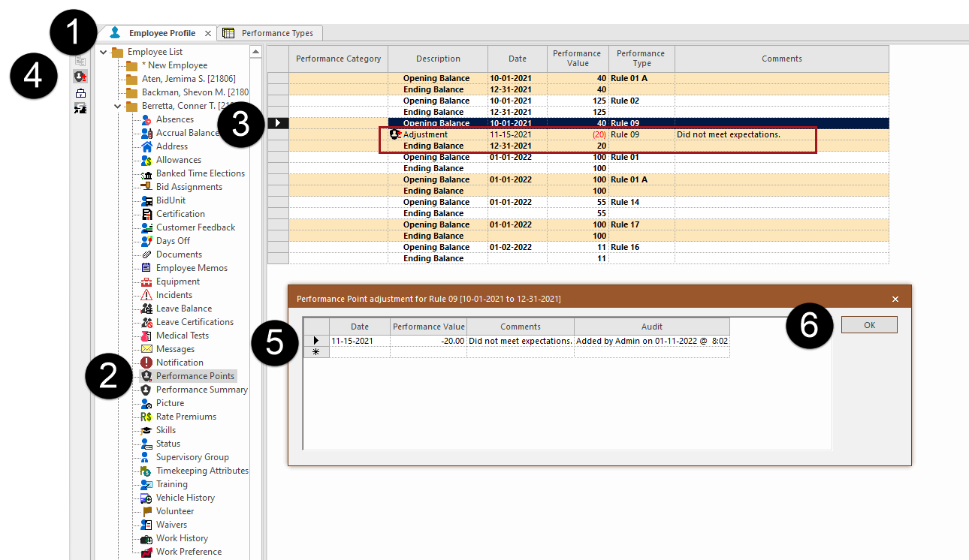Select the add employee sidebar icon
This screenshot has height=560, width=969.
coord(80,76)
